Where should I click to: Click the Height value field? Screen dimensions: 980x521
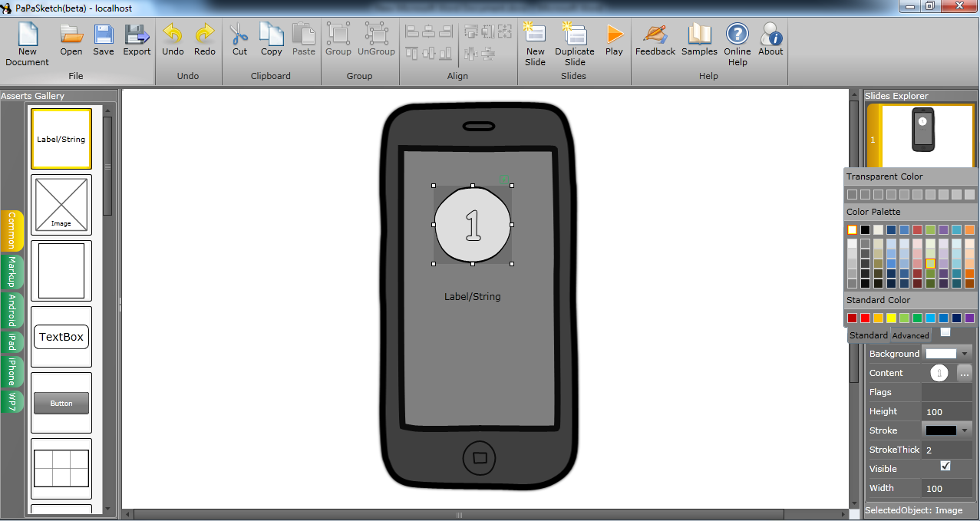pos(947,411)
